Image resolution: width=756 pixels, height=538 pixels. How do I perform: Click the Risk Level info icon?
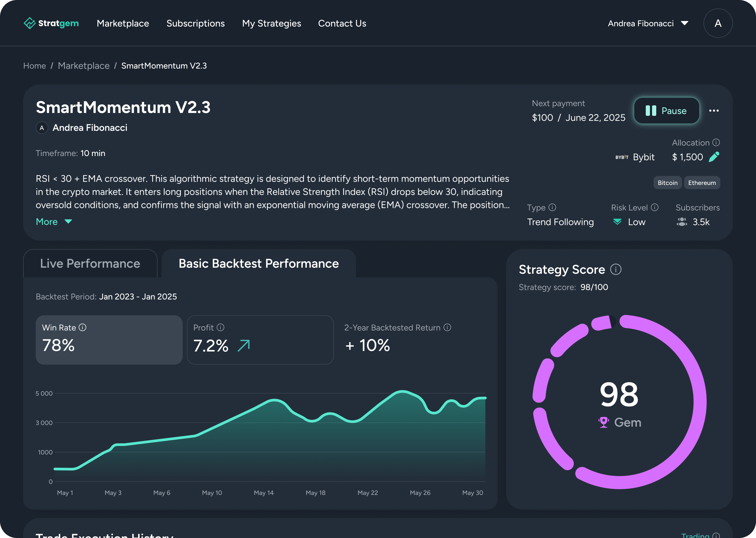click(654, 207)
